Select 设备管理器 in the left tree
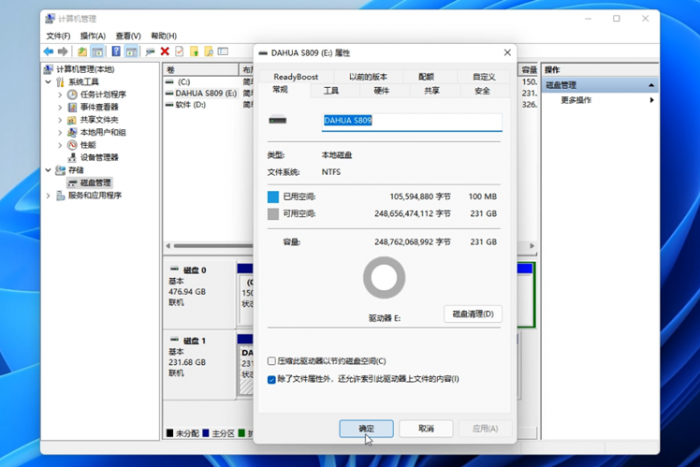700x467 pixels. pos(98,157)
